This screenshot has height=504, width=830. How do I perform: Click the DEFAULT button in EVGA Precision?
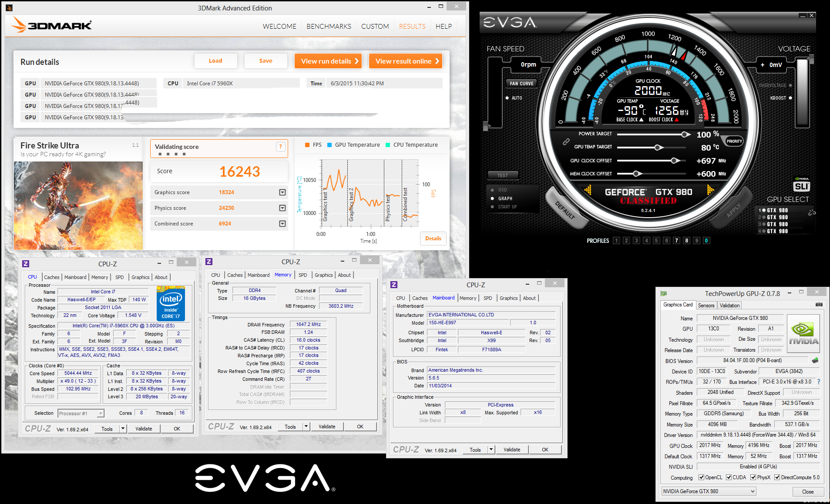tap(565, 210)
